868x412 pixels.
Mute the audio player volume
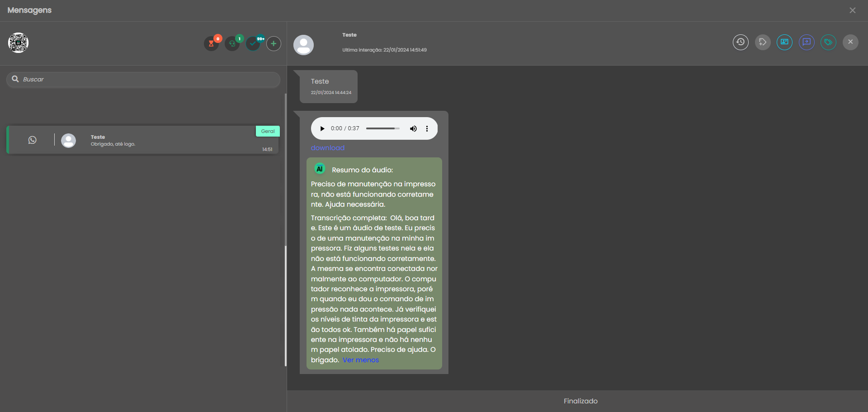pyautogui.click(x=413, y=128)
